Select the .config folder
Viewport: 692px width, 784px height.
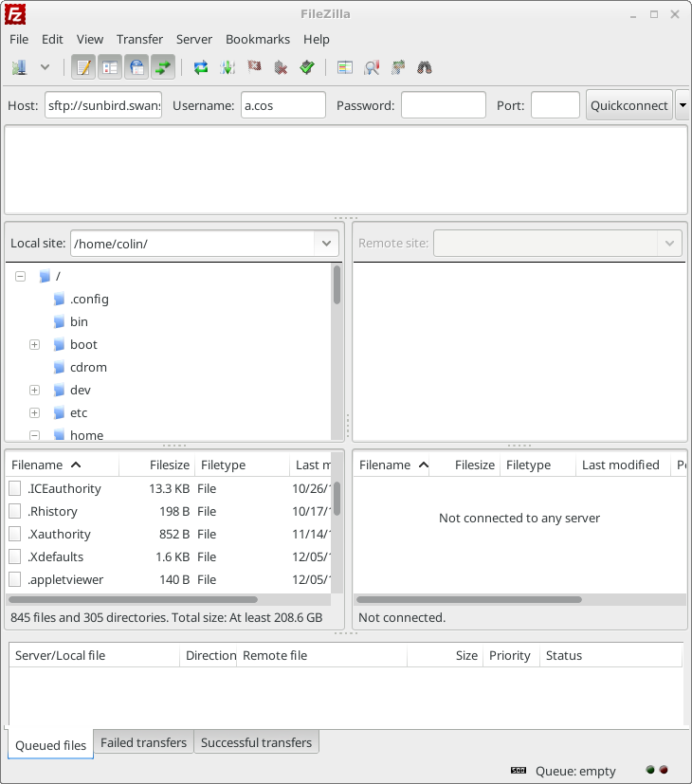click(x=89, y=299)
